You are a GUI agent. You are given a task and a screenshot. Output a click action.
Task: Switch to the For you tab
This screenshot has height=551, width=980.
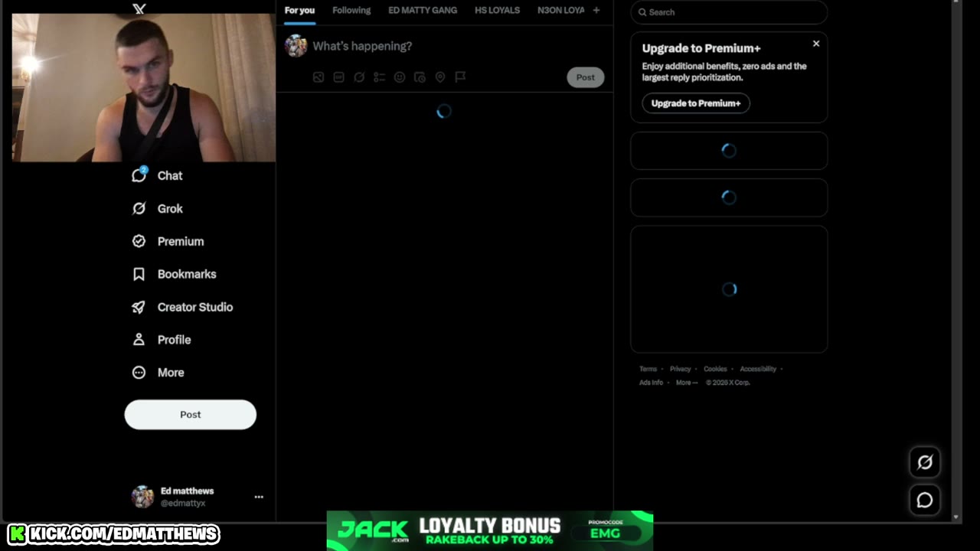tap(299, 10)
